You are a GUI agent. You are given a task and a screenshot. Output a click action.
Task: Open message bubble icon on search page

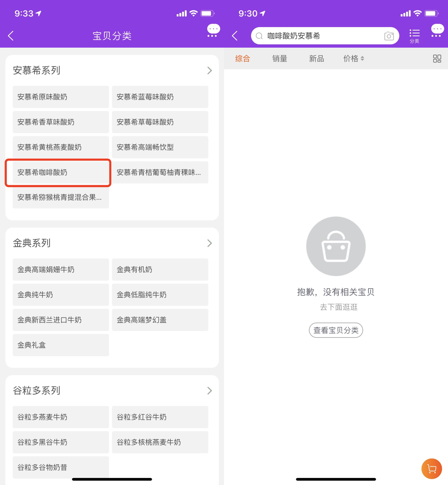[x=437, y=31]
